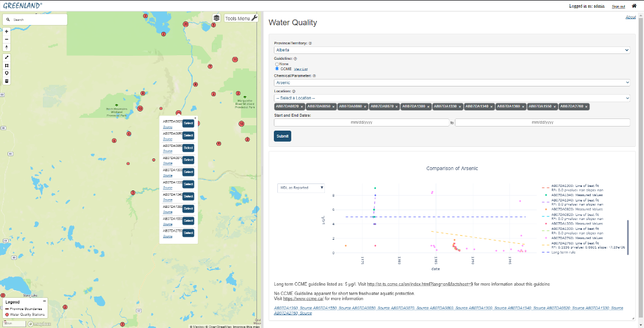Select the marker point tool
644x328 pixels.
7,73
